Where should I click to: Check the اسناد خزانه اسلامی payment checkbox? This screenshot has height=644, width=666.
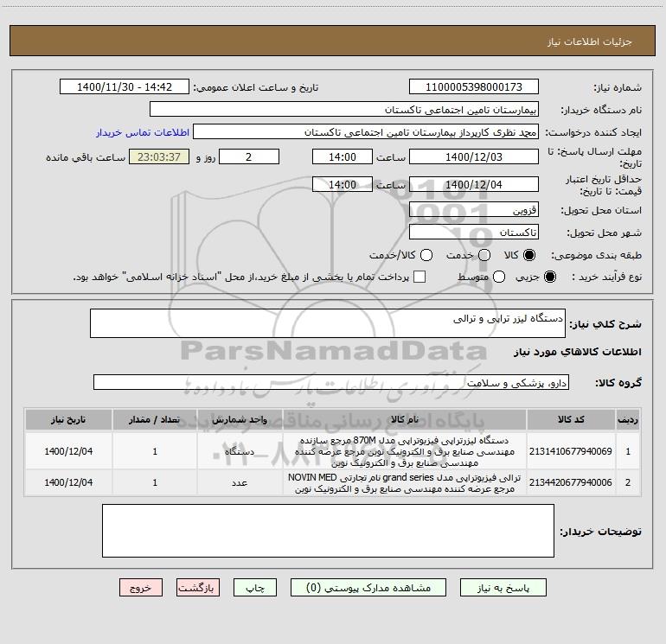pos(419,277)
